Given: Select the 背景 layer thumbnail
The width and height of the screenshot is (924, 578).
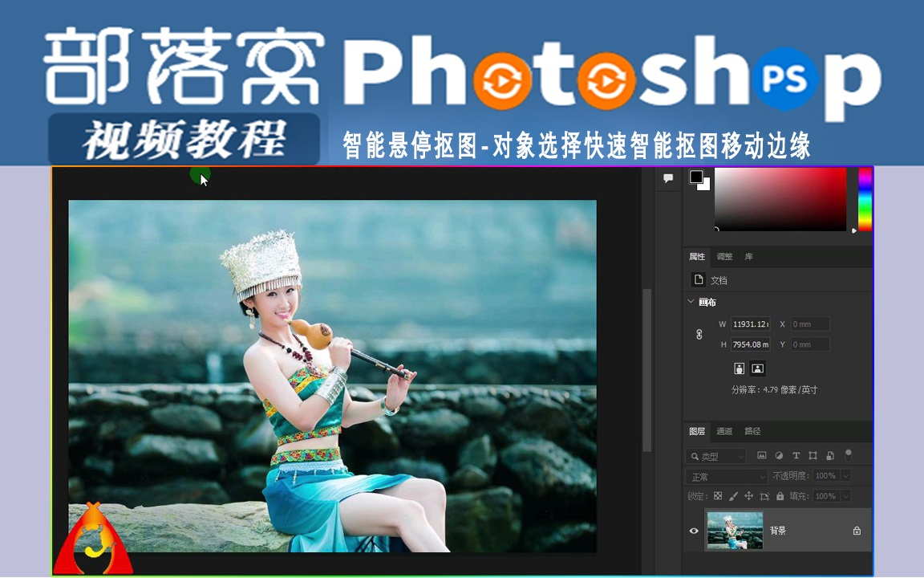Looking at the screenshot, I should [x=734, y=530].
